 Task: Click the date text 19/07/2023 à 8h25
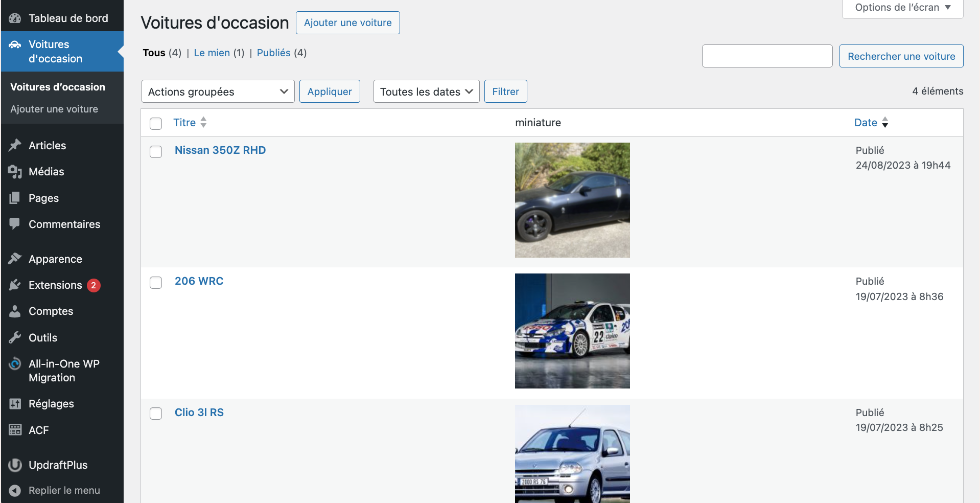(899, 427)
